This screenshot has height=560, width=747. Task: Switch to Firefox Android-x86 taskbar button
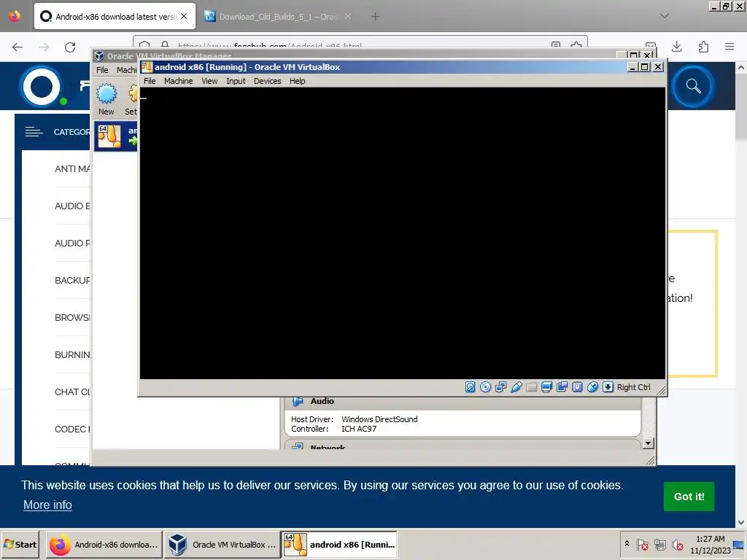(104, 544)
